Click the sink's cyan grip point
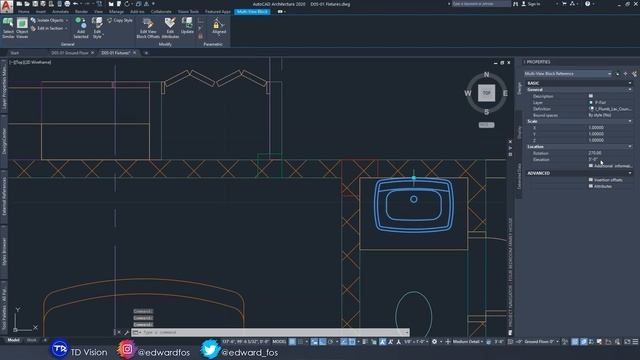The height and width of the screenshot is (360, 640). click(414, 178)
